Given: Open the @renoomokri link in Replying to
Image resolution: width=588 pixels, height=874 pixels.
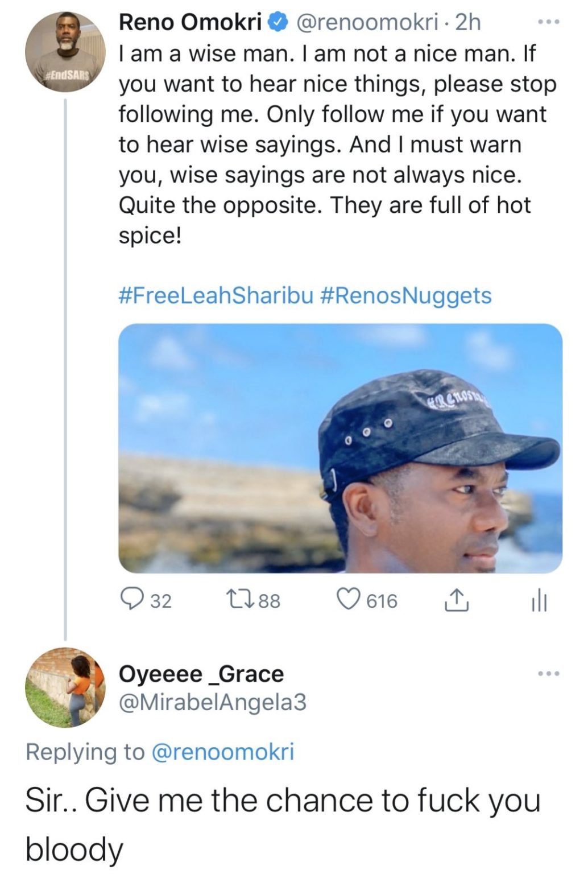Looking at the screenshot, I should (222, 752).
